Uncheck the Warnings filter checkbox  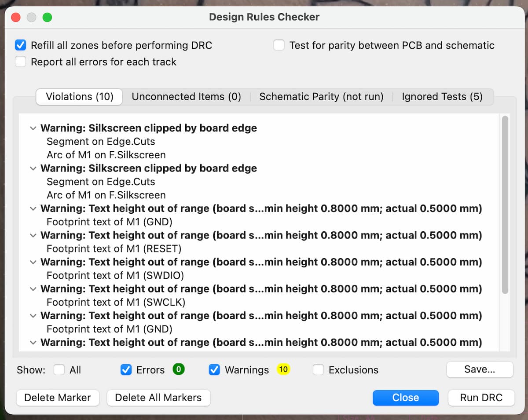click(x=214, y=370)
